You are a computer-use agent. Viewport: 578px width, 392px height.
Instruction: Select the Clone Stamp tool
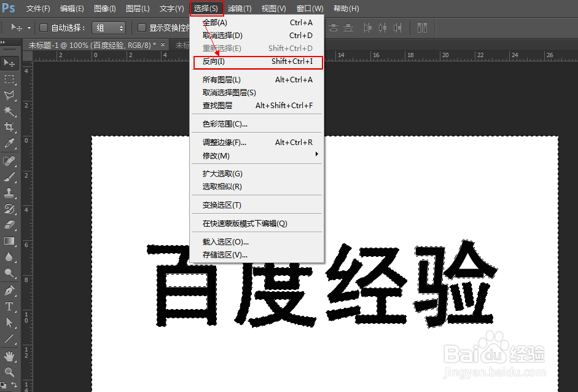point(9,193)
